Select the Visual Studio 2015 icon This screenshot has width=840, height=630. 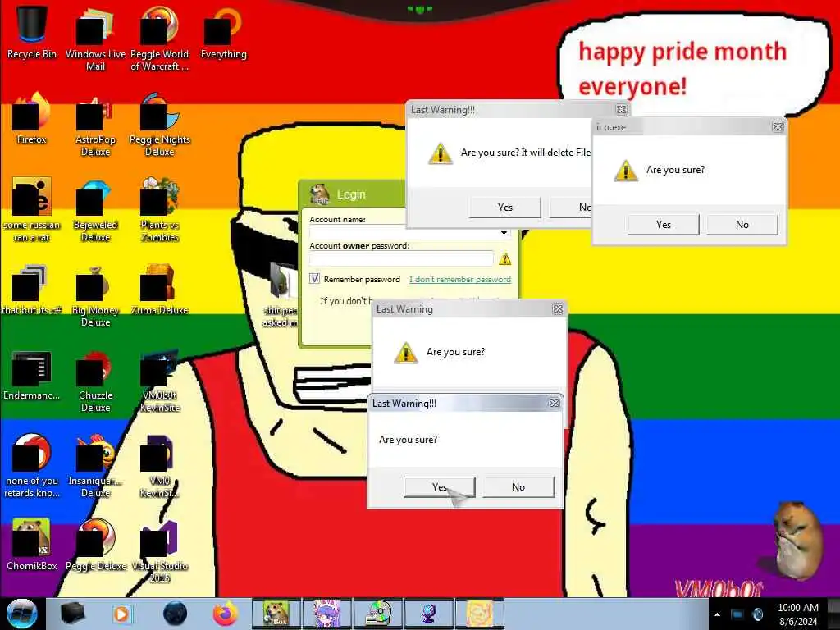click(160, 550)
